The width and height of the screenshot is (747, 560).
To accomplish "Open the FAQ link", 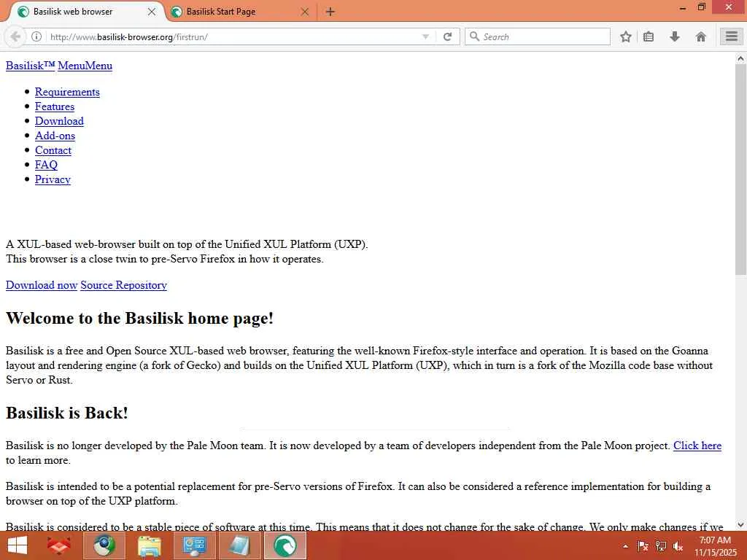I will click(46, 165).
